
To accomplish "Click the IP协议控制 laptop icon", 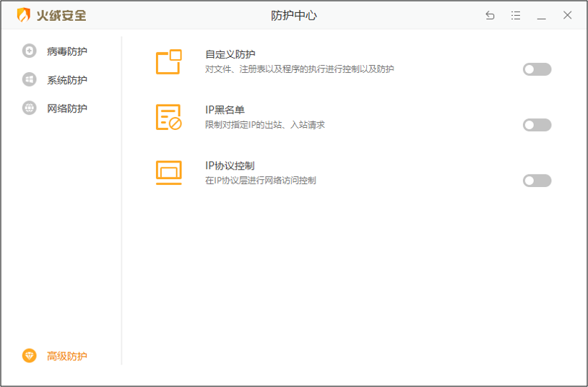I will [x=169, y=173].
